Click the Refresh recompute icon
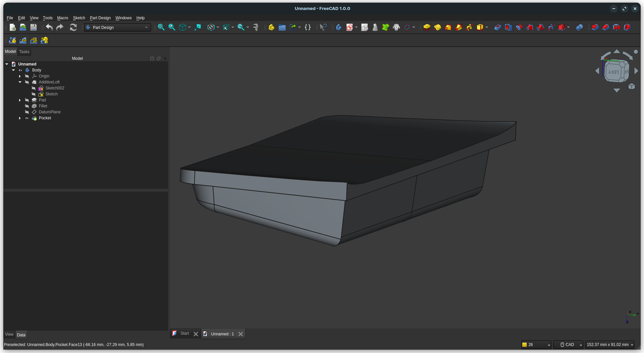This screenshot has width=644, height=353. coord(73,27)
